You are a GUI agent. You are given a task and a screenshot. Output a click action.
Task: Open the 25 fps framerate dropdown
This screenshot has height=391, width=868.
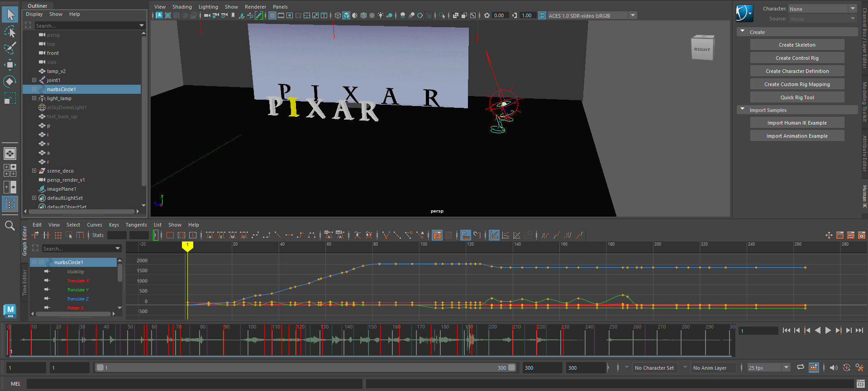point(768,367)
